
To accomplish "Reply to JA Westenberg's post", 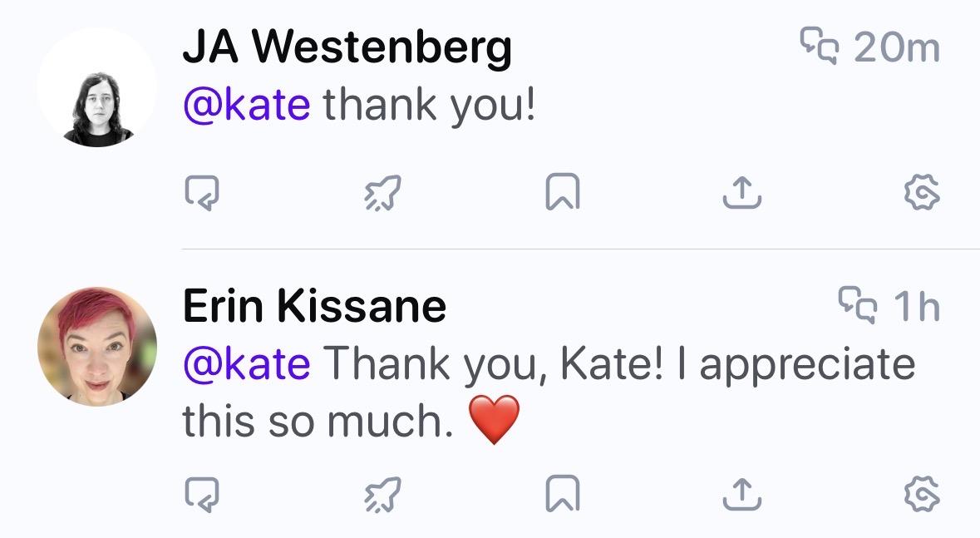I will pyautogui.click(x=202, y=194).
